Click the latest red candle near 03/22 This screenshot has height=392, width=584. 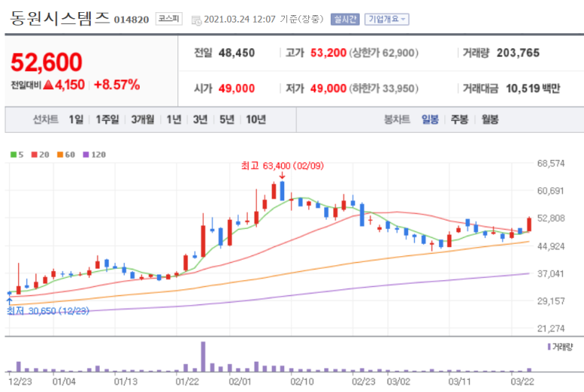530,224
